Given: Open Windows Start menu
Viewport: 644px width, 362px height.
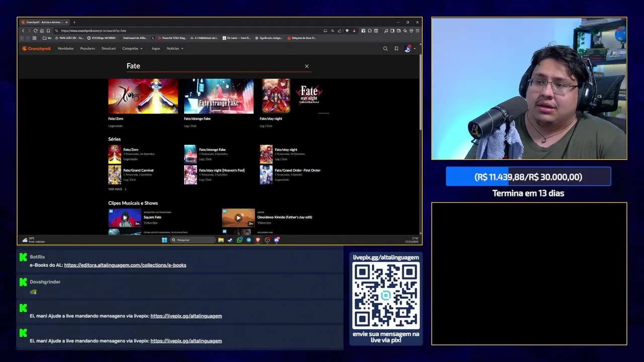Looking at the screenshot, I should [x=164, y=240].
